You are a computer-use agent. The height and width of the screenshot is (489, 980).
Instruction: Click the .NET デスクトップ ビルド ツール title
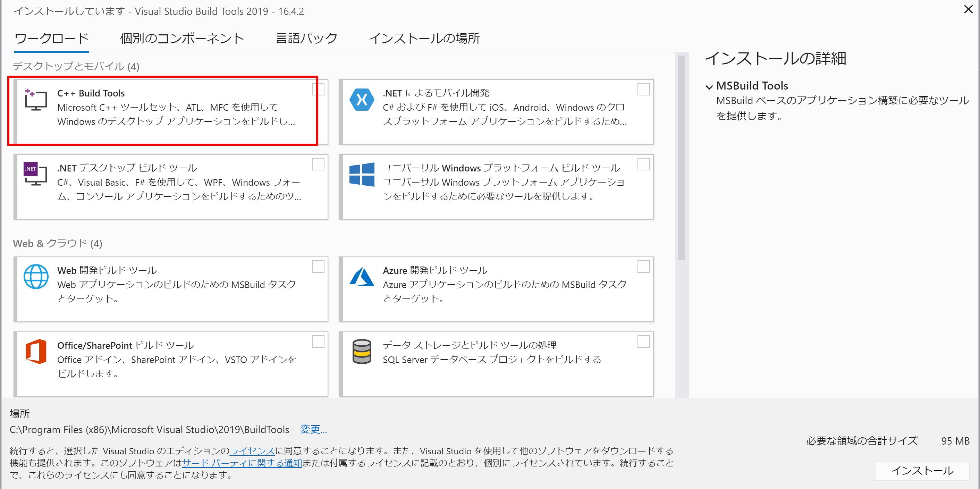(x=127, y=168)
